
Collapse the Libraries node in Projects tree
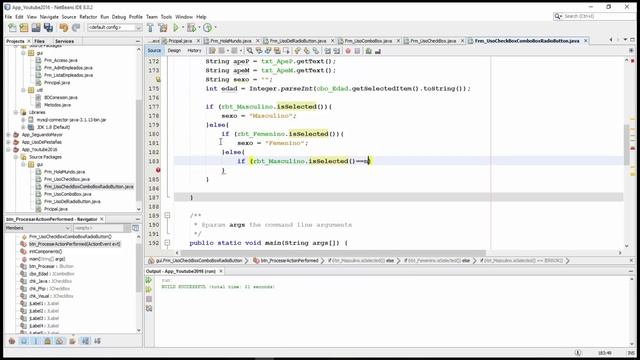click(16, 112)
